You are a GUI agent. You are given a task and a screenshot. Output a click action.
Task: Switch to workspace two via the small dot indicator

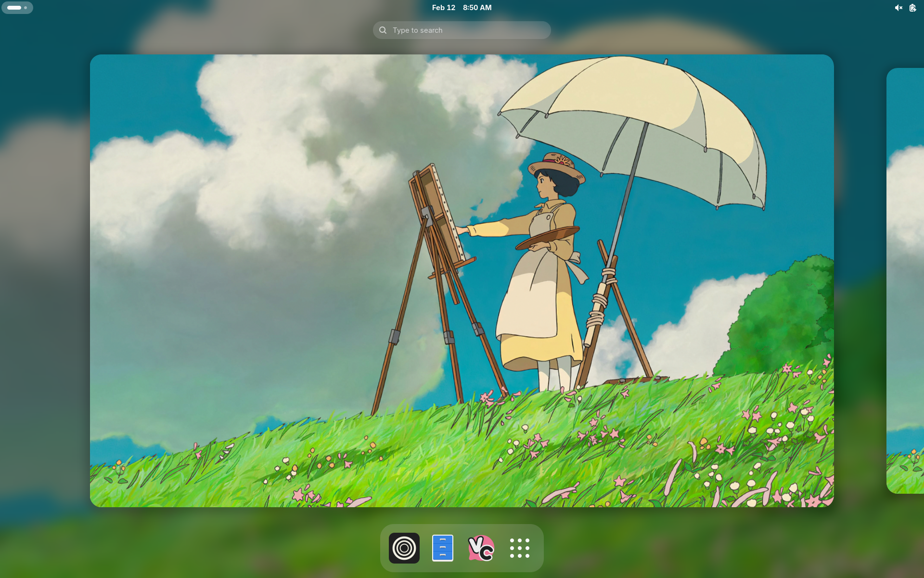[26, 8]
